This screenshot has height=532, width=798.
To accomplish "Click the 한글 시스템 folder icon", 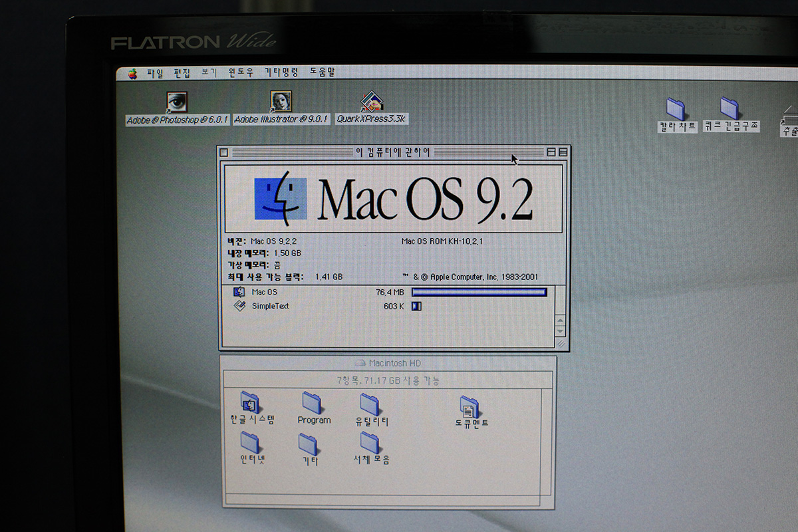I will [251, 403].
